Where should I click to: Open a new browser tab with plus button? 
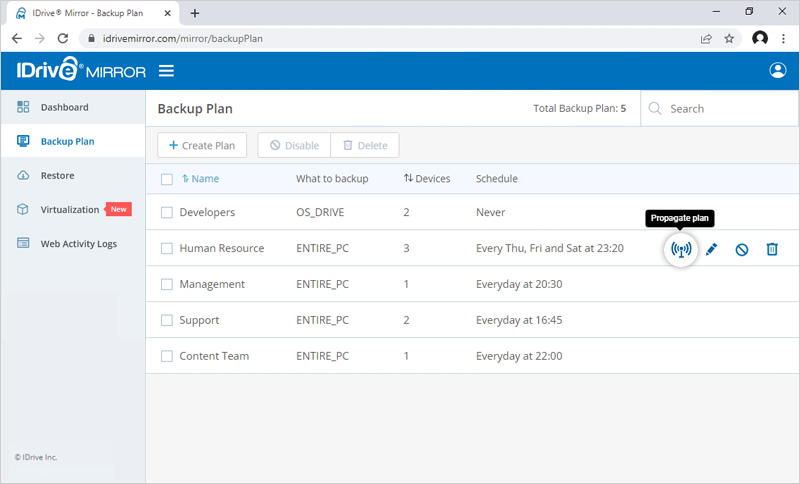tap(195, 13)
